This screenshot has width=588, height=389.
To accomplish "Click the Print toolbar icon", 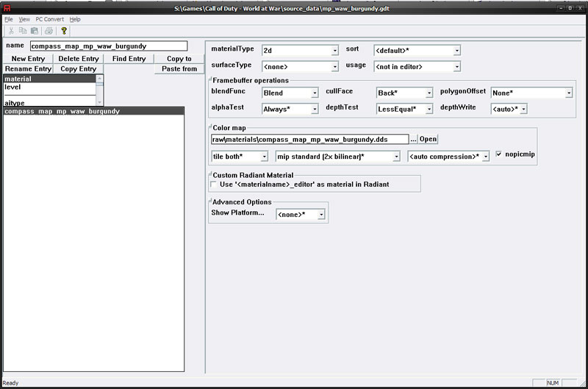I will 49,31.
